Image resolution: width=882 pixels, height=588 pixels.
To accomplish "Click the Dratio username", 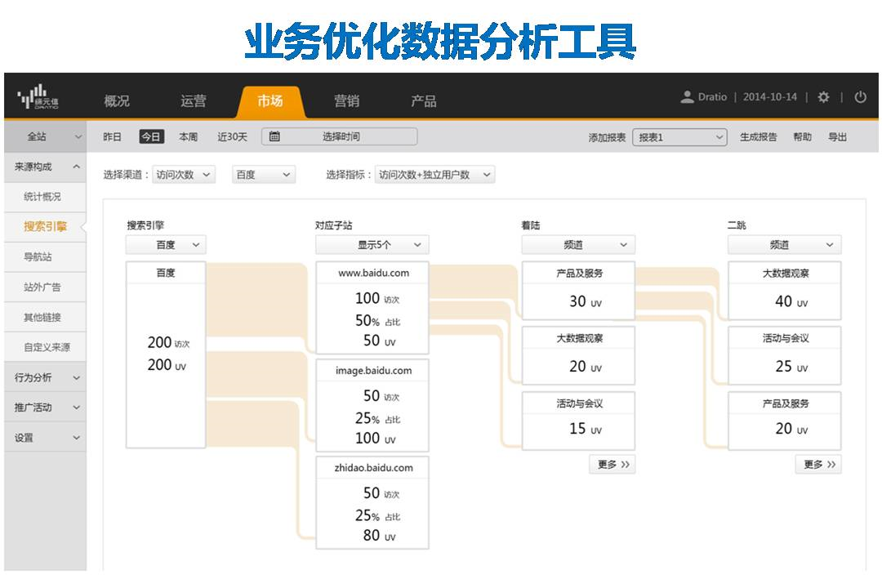I will click(712, 97).
